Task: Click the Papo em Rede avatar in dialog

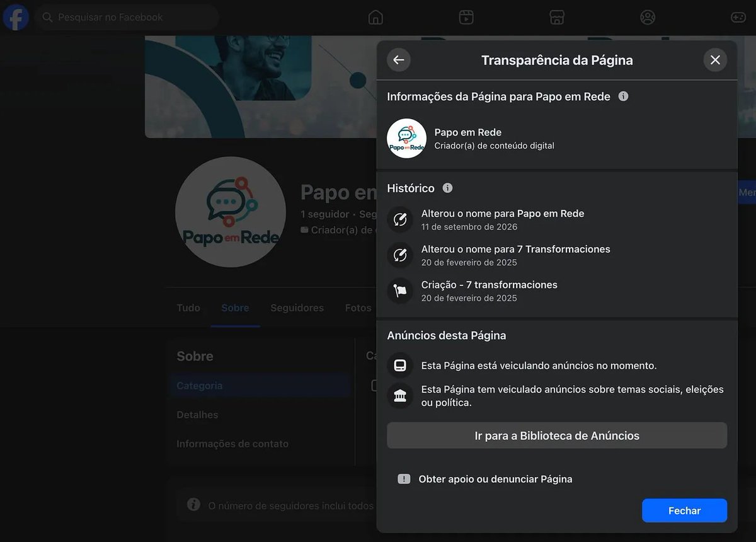Action: click(406, 139)
